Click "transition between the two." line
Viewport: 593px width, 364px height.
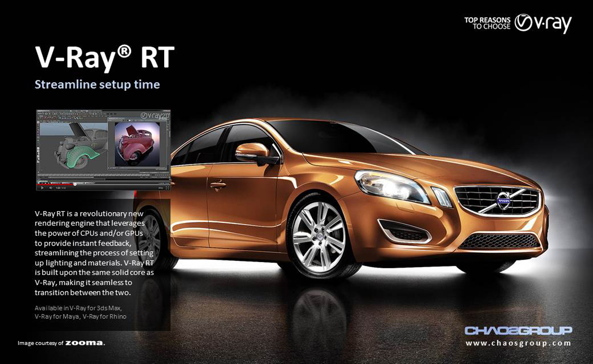tap(83, 292)
